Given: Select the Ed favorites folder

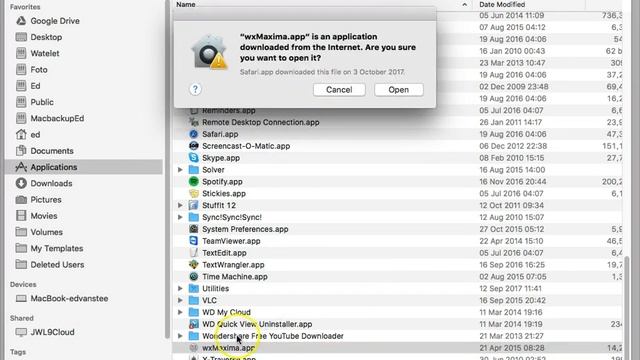Looking at the screenshot, I should (x=28, y=86).
